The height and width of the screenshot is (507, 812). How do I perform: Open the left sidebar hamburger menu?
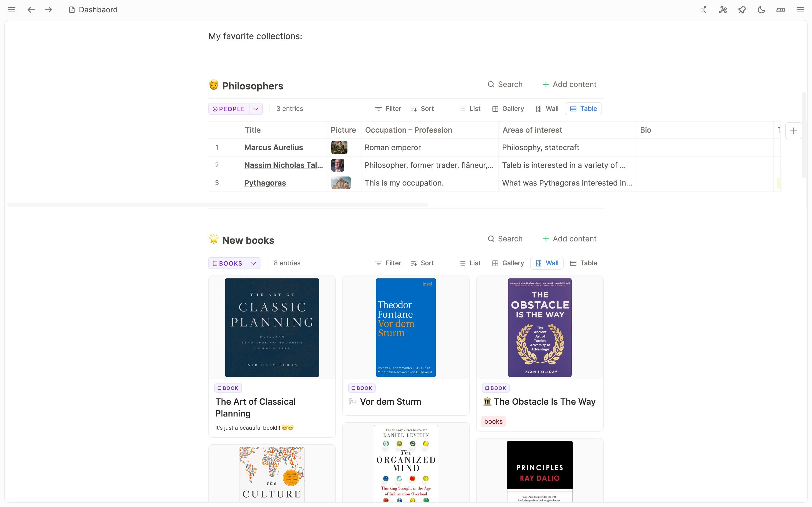12,10
